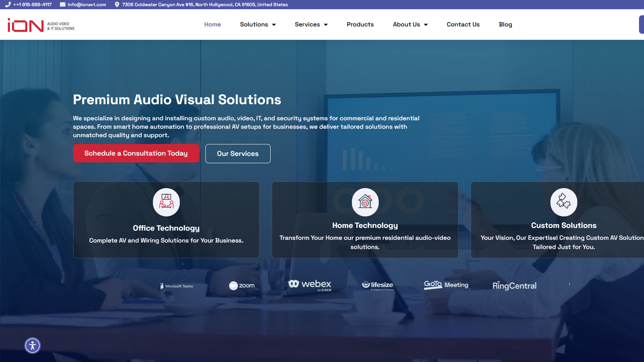Click the envelope email icon
644x362 pixels.
point(62,5)
